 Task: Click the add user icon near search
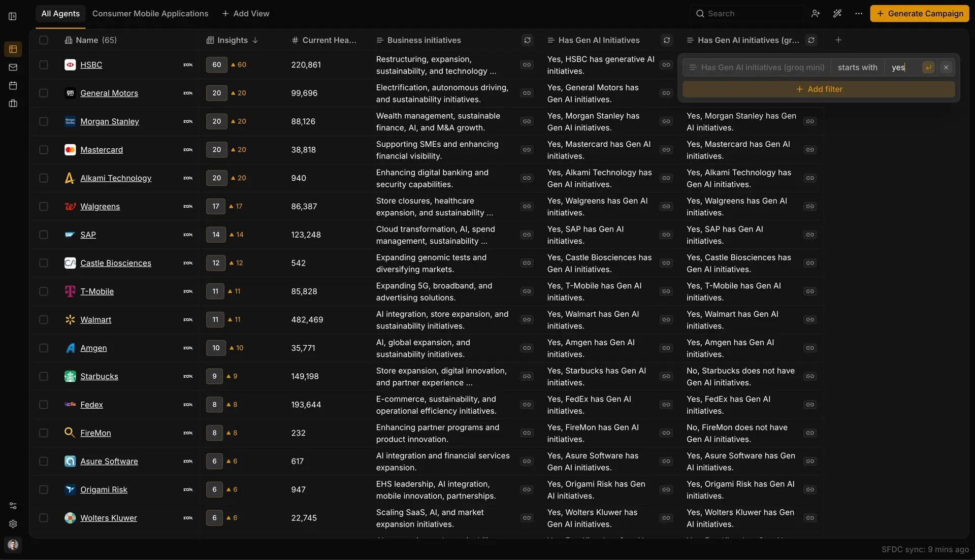coord(816,14)
